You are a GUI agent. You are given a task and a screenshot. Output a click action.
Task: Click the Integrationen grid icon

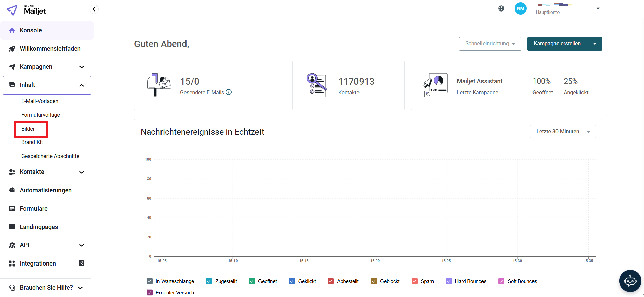[12, 264]
